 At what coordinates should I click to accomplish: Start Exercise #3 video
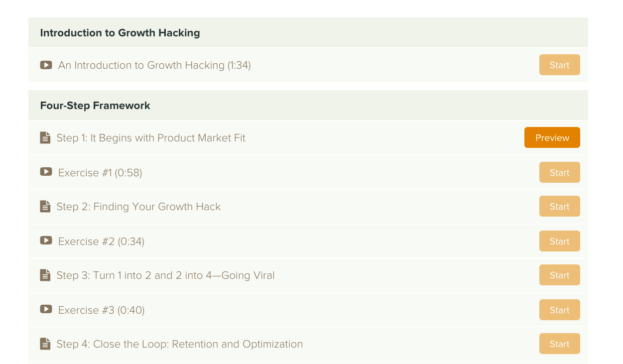click(559, 310)
